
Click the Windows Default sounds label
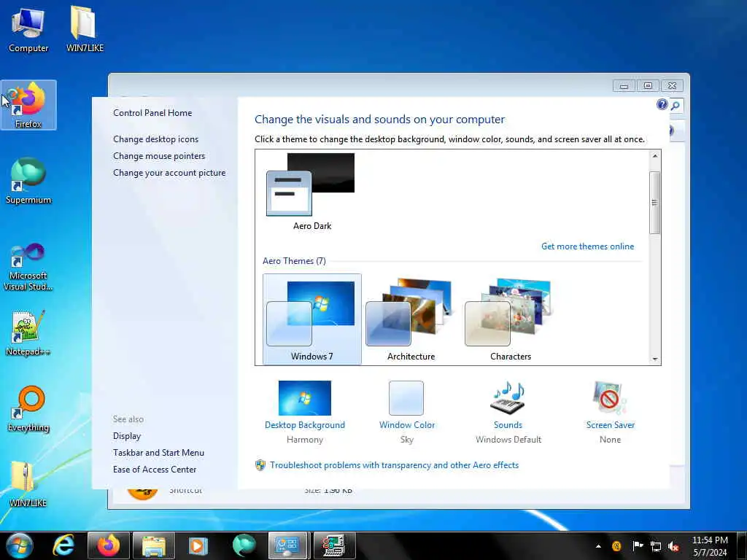point(508,440)
